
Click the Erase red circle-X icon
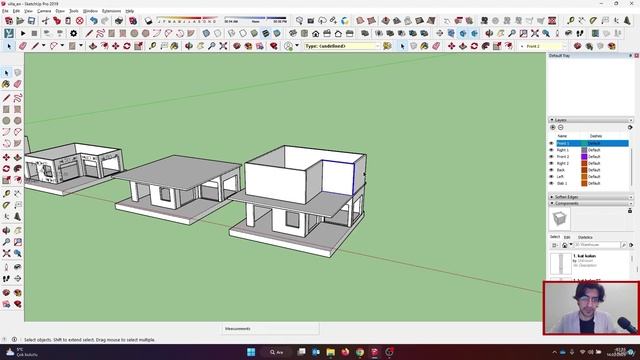(x=80, y=21)
